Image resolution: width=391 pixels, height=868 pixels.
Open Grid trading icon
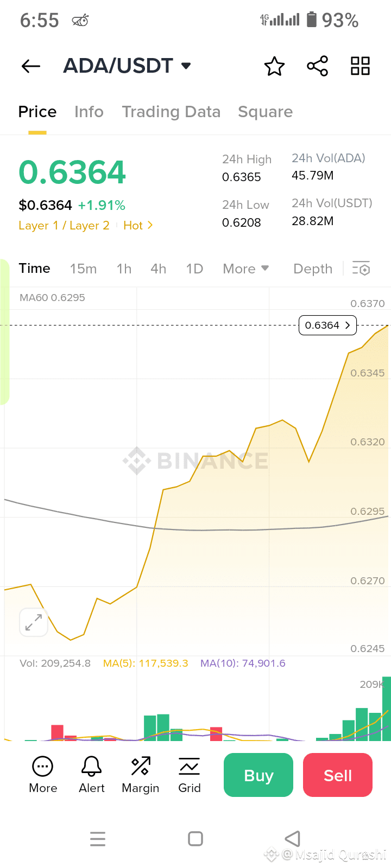pos(190,767)
